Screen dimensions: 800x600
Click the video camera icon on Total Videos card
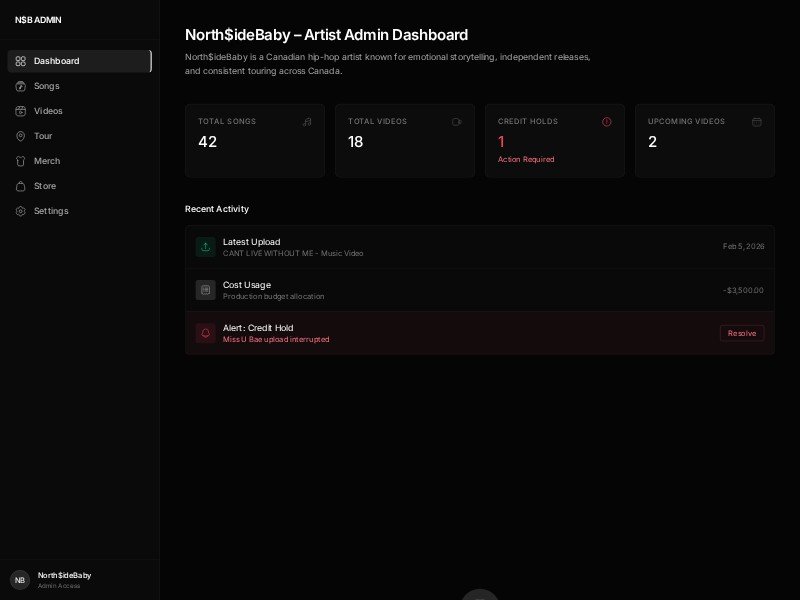click(x=457, y=122)
